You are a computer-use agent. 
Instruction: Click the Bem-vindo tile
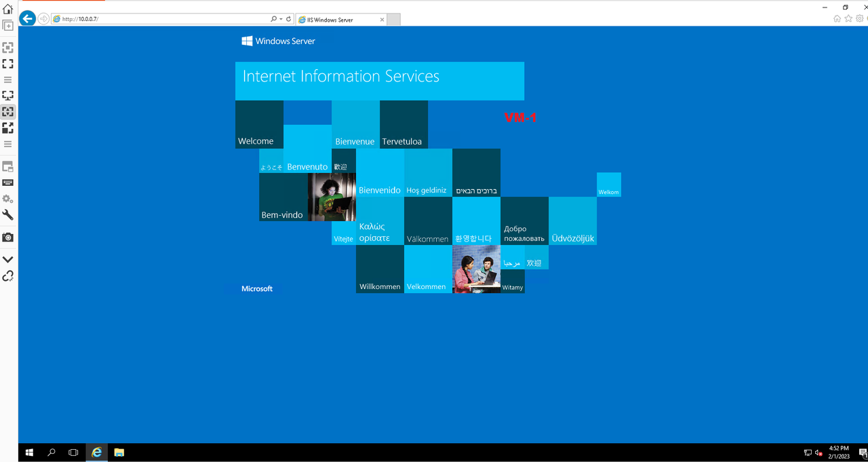pos(283,197)
